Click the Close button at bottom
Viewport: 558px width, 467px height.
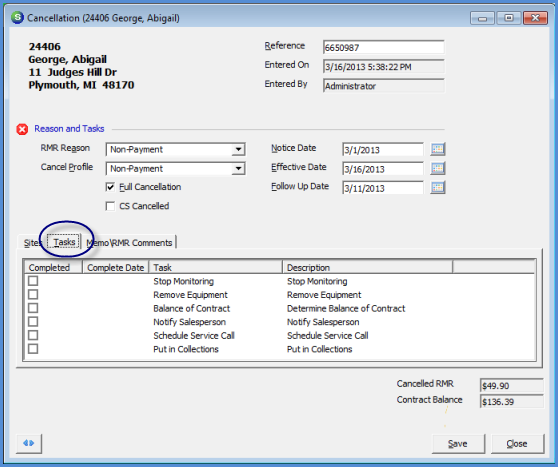pos(517,444)
